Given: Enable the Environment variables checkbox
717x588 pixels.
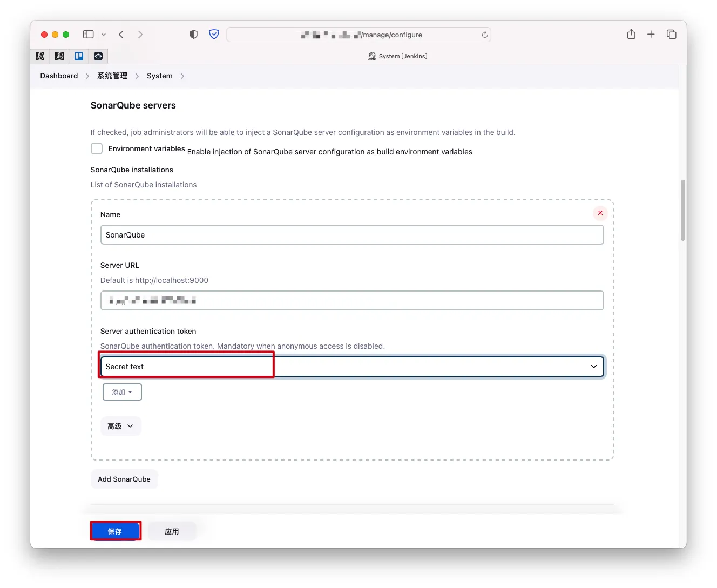Looking at the screenshot, I should pos(97,148).
